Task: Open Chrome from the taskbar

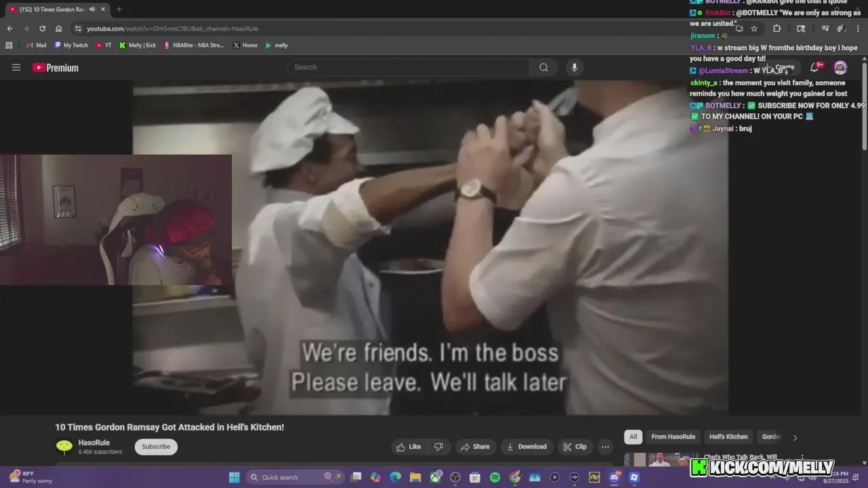Action: pos(515,477)
